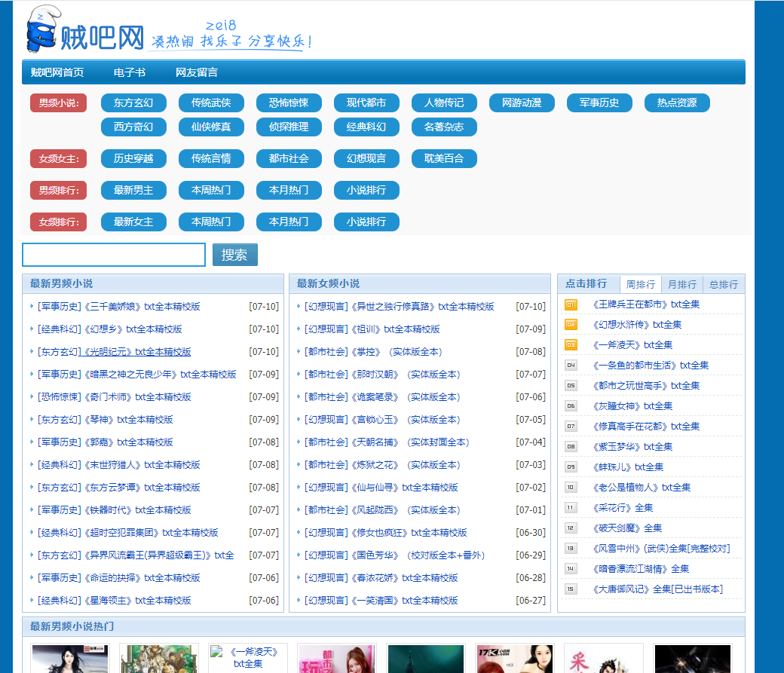Select the 军事历史 category button
This screenshot has height=673, width=784.
(x=599, y=103)
